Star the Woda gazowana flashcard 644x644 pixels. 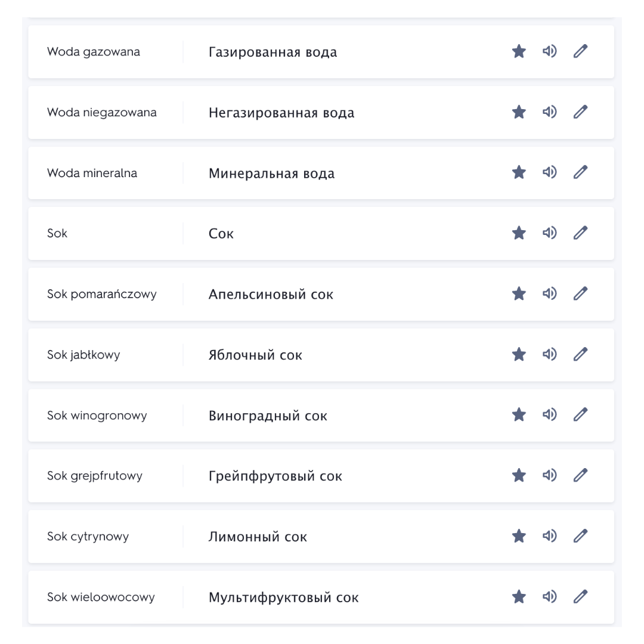519,51
